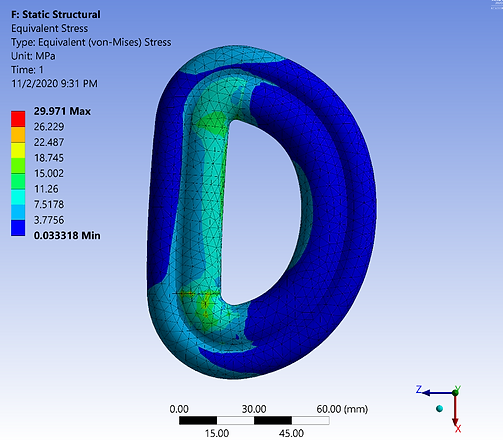Click the '60.00 (mm)' scale label

tap(342, 409)
